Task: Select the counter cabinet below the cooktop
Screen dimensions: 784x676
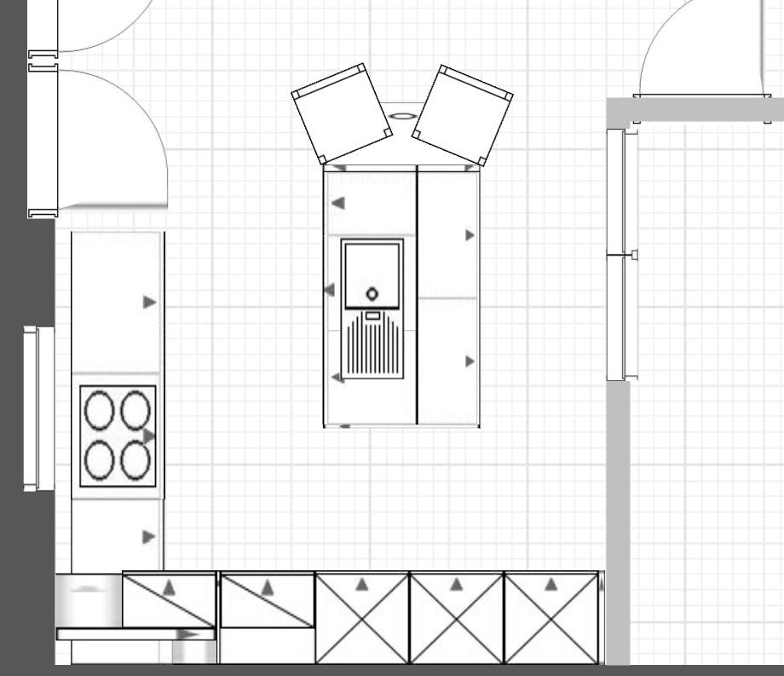Action: [118, 536]
